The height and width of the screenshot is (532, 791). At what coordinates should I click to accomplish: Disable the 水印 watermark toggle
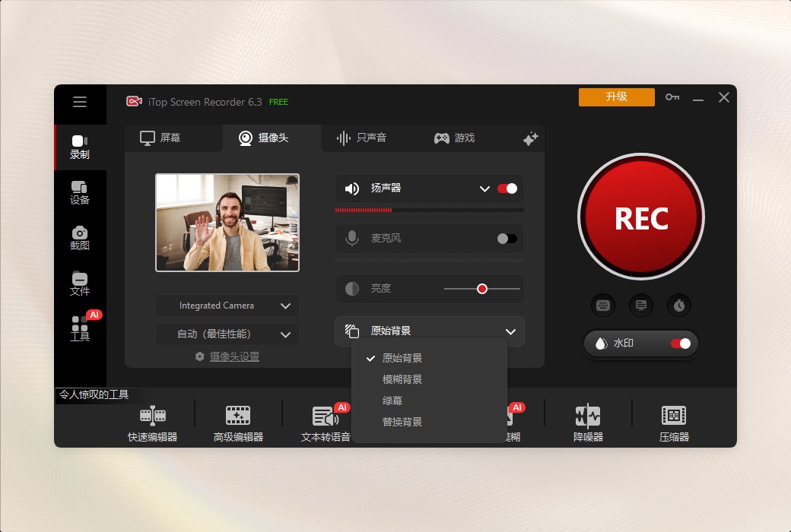click(681, 344)
